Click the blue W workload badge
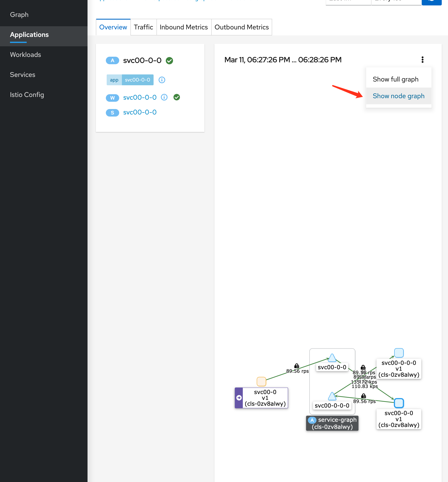448x482 pixels. pyautogui.click(x=113, y=98)
